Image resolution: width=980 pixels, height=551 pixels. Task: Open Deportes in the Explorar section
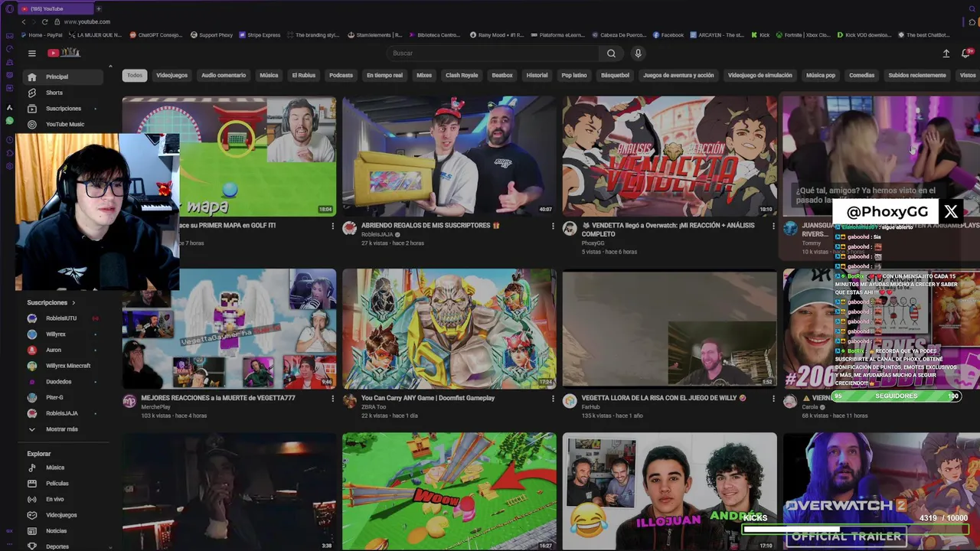tap(57, 546)
